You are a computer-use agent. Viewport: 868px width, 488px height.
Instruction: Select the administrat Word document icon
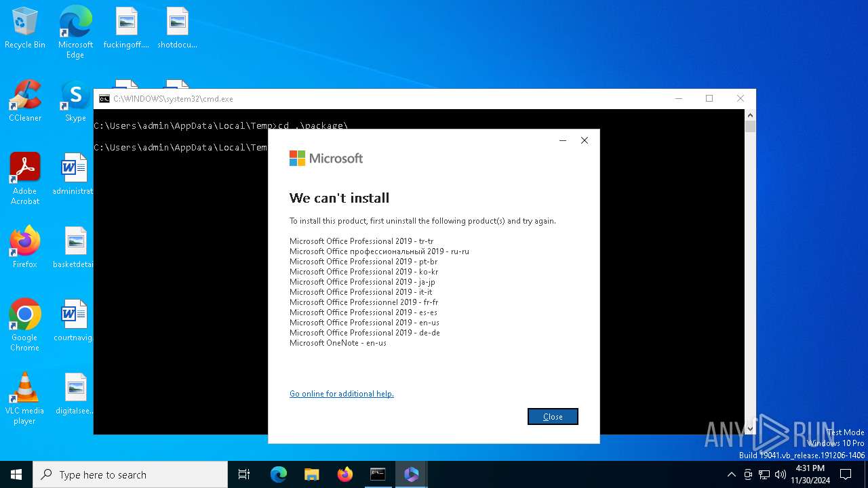[73, 174]
